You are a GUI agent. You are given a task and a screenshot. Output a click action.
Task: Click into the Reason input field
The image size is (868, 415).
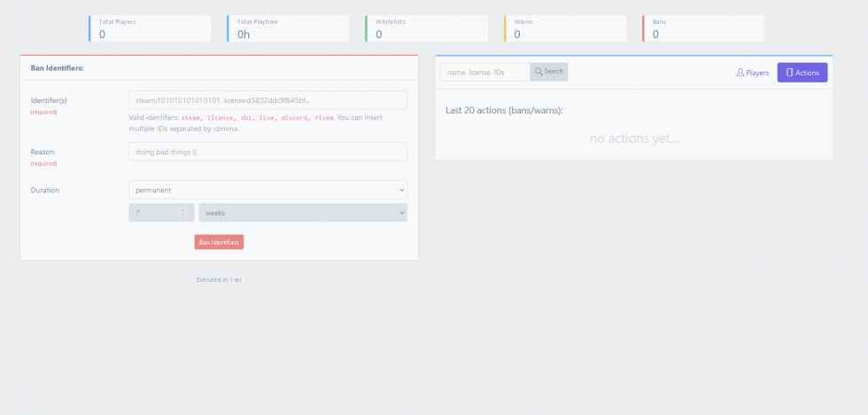click(267, 152)
